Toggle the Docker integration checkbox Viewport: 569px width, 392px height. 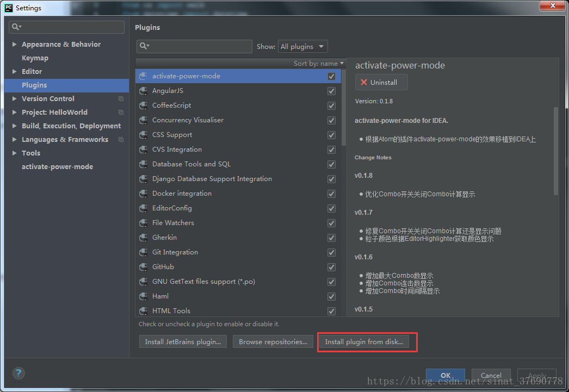coord(331,194)
